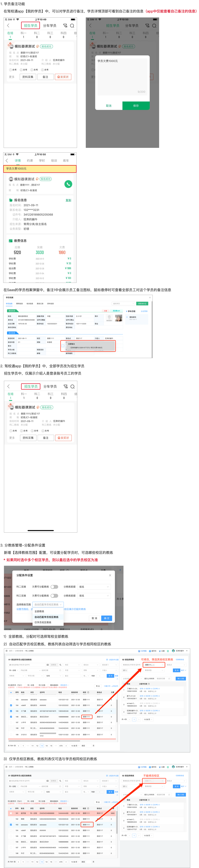The image size is (199, 868).
Task: Select 分车学员 tab in the first phone screenshot
Action: click(x=50, y=26)
